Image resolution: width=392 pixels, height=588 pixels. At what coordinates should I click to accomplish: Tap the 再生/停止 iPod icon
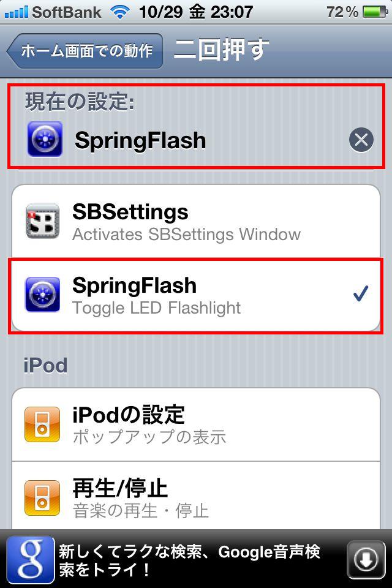(42, 498)
